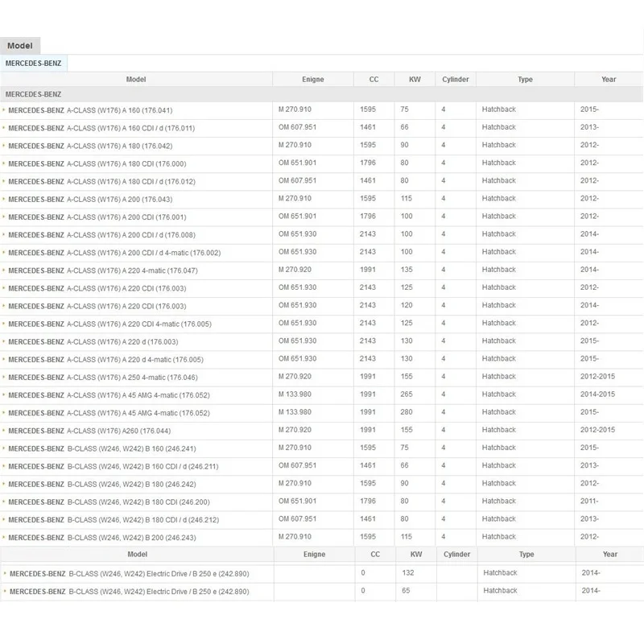Click the year 2012-2015 in the A 250 4-matic row
Screen dimensions: 644x644
(597, 377)
